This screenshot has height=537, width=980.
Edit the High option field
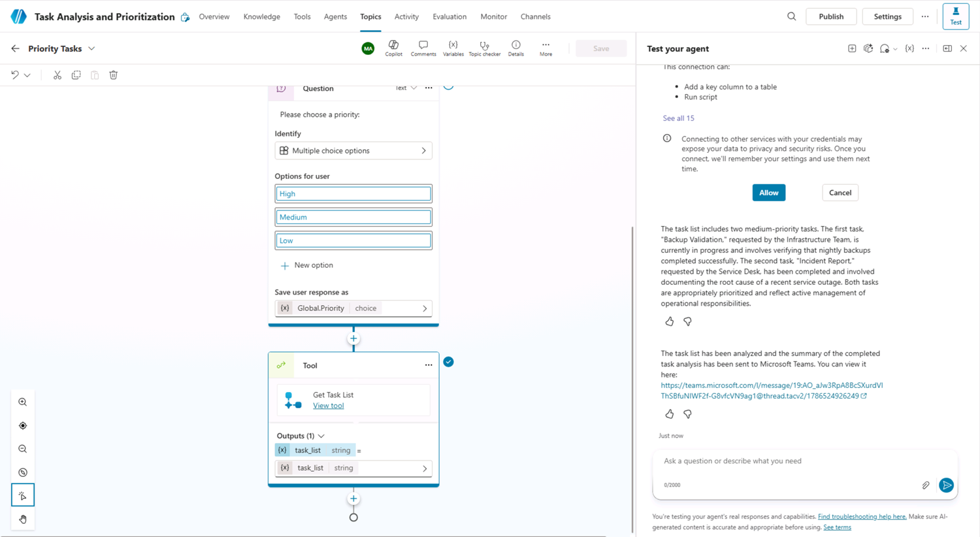(x=353, y=194)
